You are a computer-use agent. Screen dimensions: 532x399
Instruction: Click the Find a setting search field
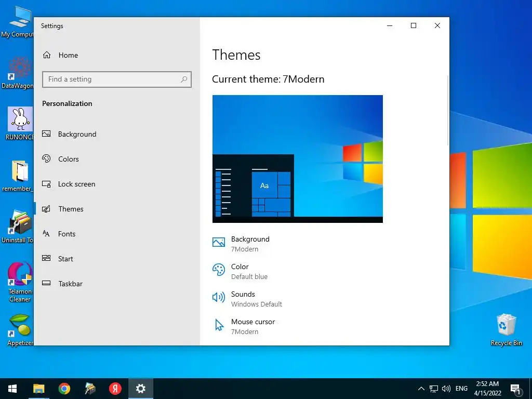tap(117, 79)
